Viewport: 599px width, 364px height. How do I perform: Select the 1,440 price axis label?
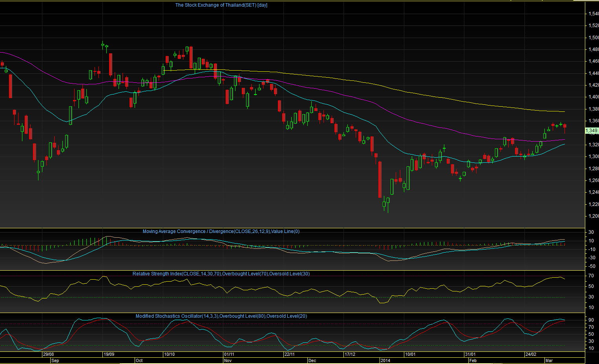[593, 73]
